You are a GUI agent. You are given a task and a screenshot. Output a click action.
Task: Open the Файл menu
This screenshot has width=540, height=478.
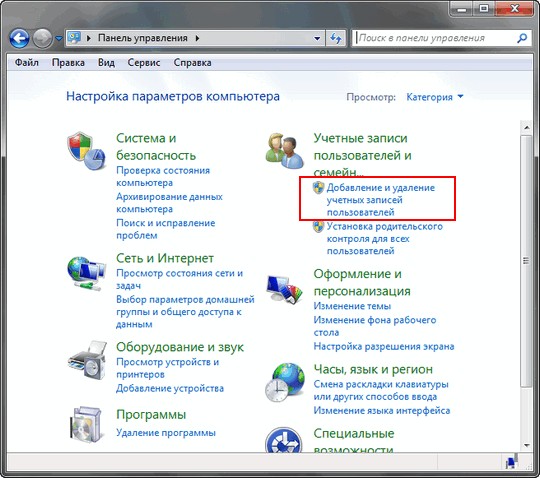tap(27, 63)
